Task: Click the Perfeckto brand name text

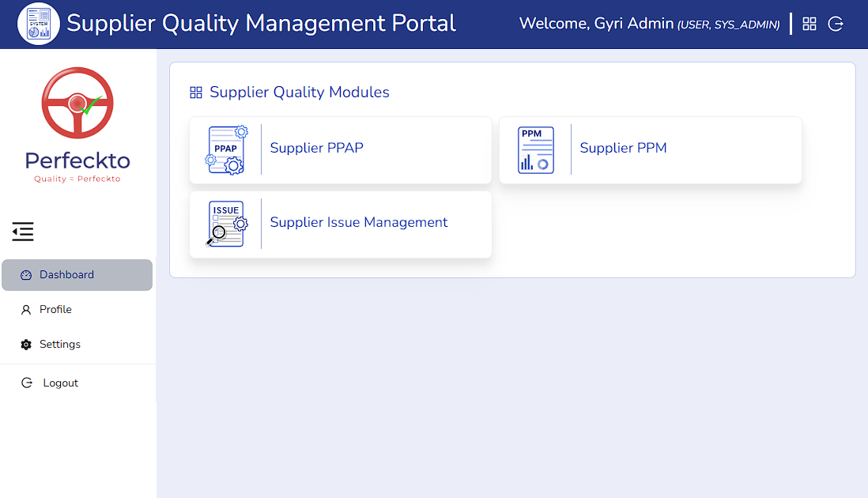Action: [77, 161]
